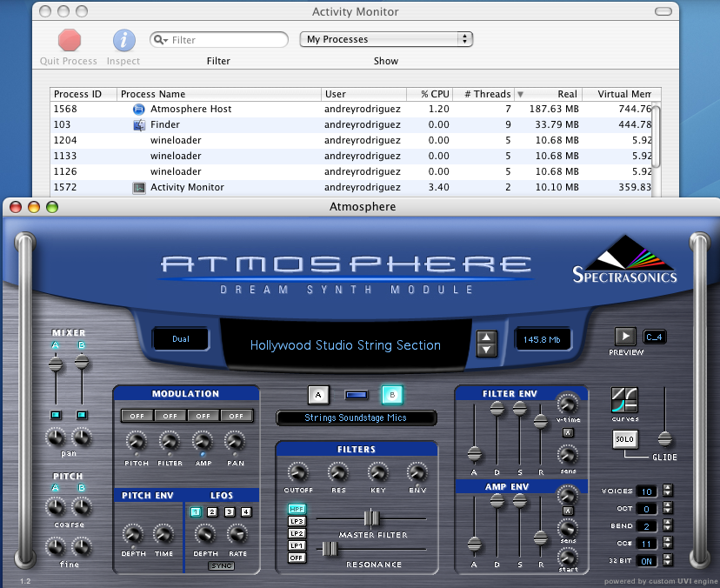Image resolution: width=720 pixels, height=588 pixels.
Task: Click the Filter search field
Action: pyautogui.click(x=218, y=40)
